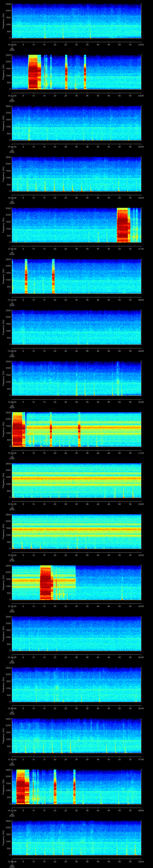This screenshot has height=868, width=153.
Task: Click the 10:34:00 start time label
Action: tap(12, 657)
